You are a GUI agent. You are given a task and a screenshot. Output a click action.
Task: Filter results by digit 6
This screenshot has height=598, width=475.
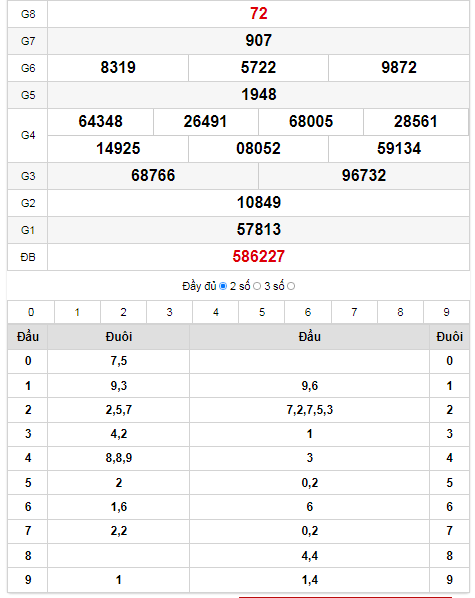308,312
